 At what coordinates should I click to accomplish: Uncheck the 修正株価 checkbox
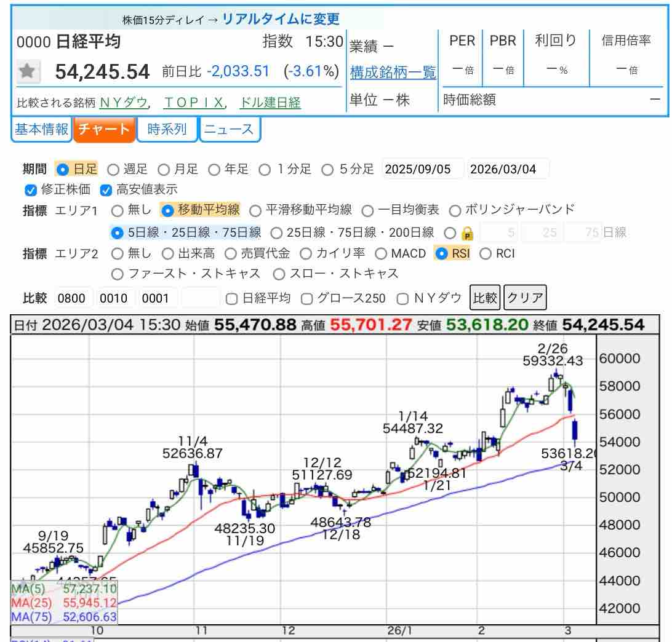tap(30, 190)
